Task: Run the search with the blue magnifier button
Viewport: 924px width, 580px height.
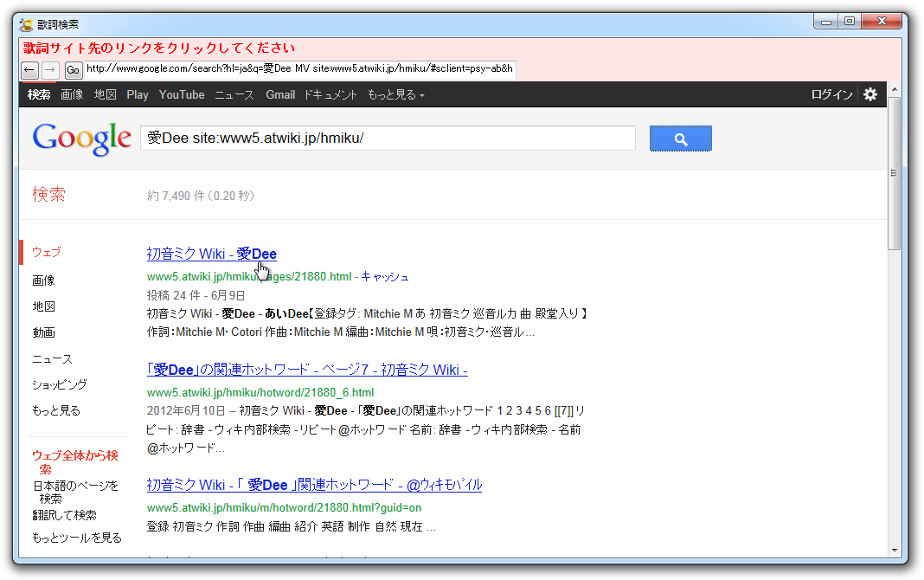Action: [681, 139]
